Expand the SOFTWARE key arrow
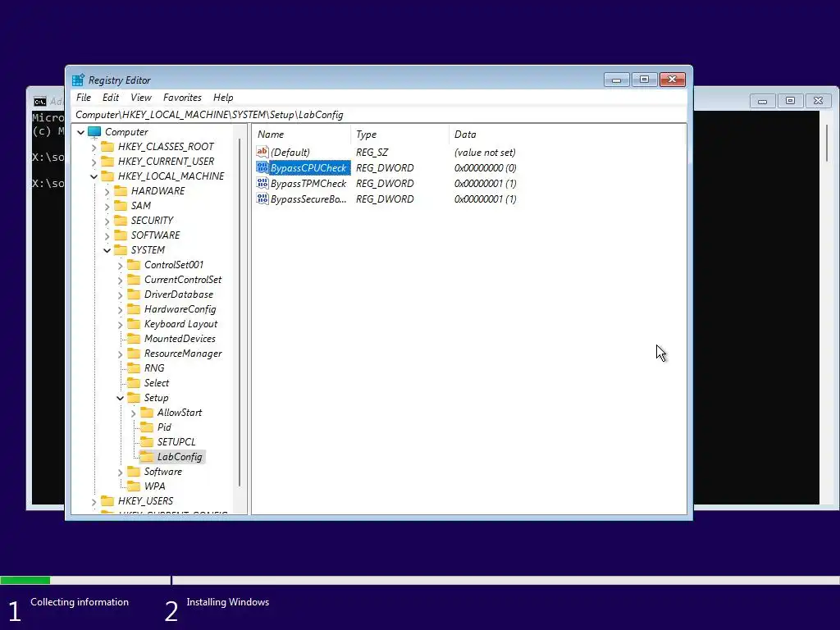This screenshot has width=840, height=630. [107, 235]
